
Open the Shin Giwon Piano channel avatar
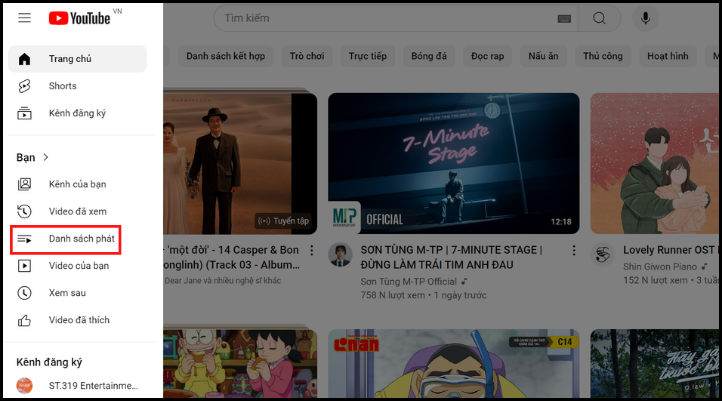coord(603,255)
